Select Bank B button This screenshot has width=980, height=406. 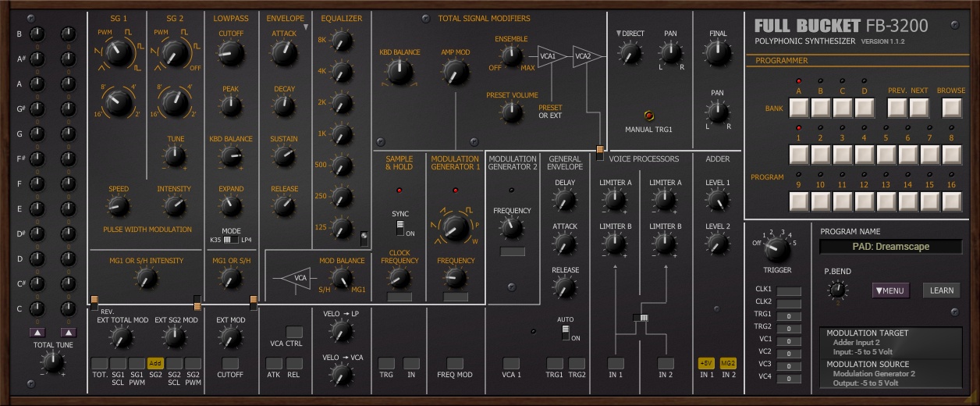[x=820, y=108]
